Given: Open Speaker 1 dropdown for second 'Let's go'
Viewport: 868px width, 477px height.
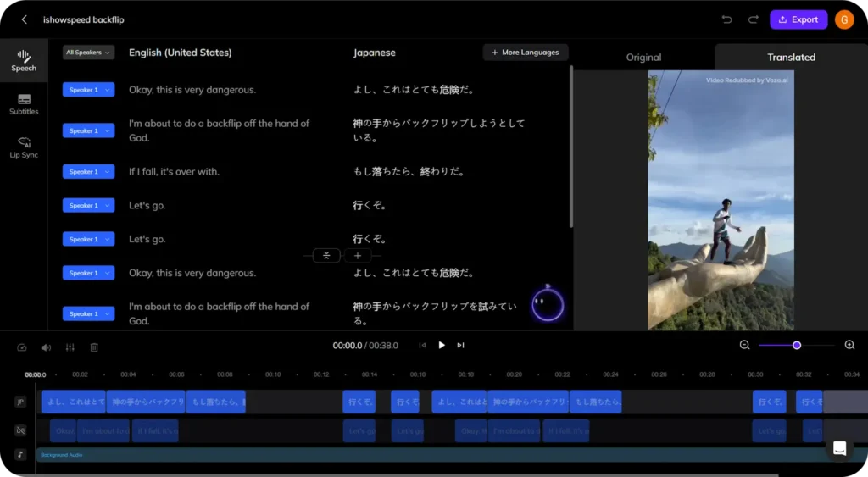Looking at the screenshot, I should (x=88, y=239).
